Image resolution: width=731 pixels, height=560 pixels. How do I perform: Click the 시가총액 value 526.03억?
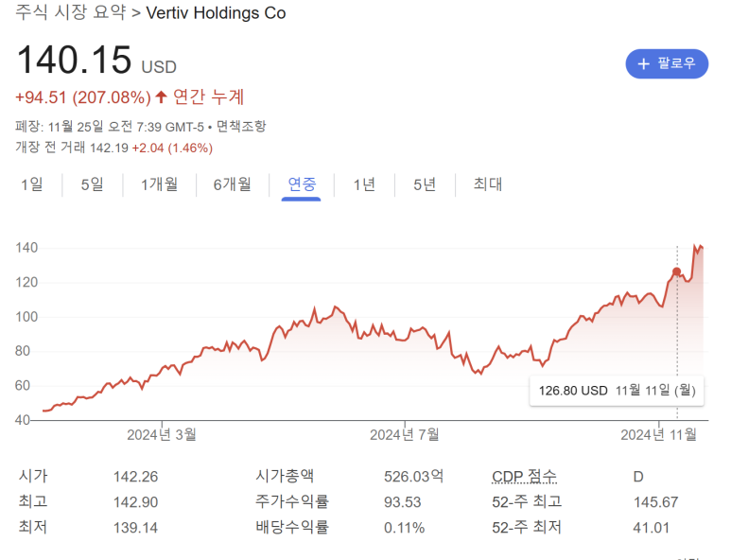click(x=413, y=476)
